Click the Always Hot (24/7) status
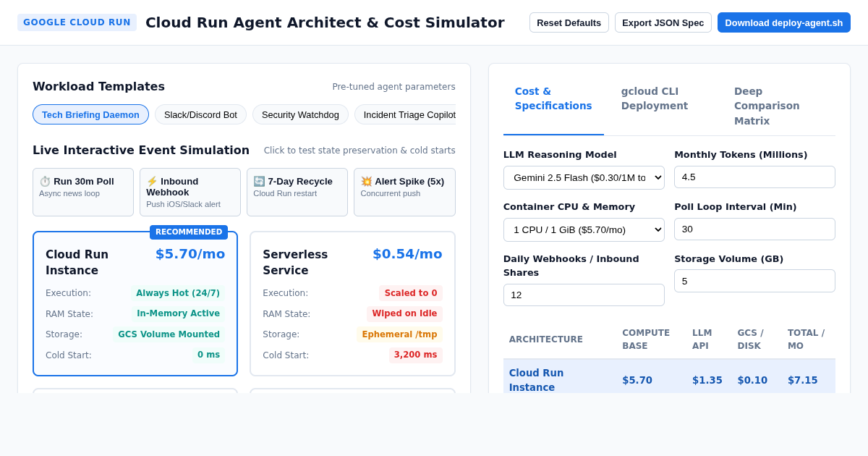868x456 pixels. point(178,293)
